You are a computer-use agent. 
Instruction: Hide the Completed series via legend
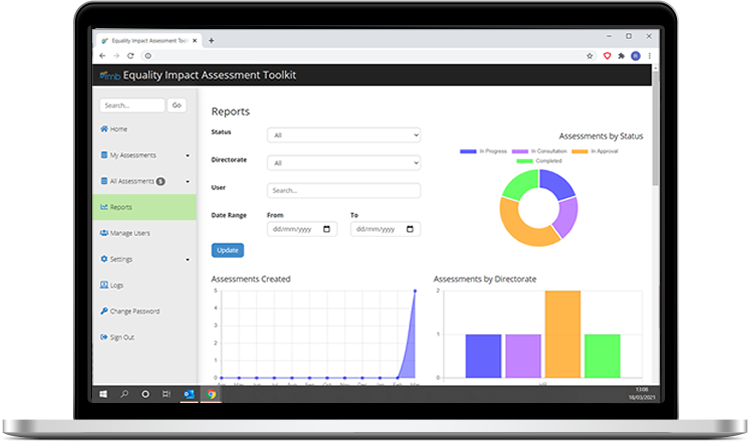click(539, 161)
